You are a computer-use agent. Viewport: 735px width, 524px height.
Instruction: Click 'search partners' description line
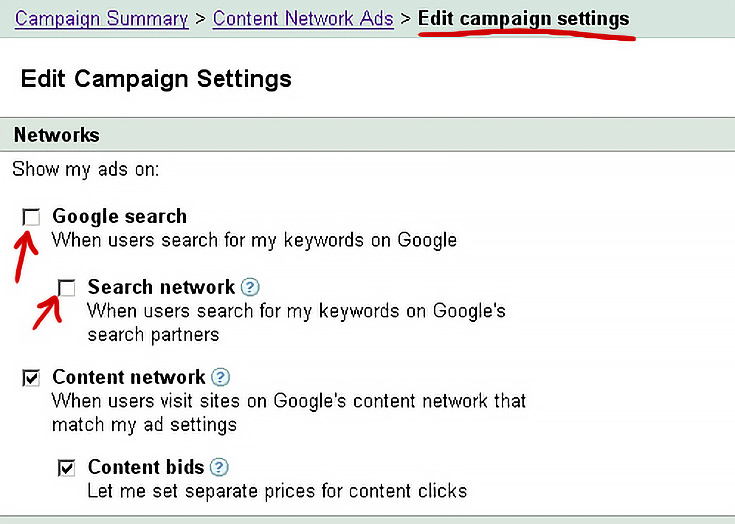coord(153,335)
